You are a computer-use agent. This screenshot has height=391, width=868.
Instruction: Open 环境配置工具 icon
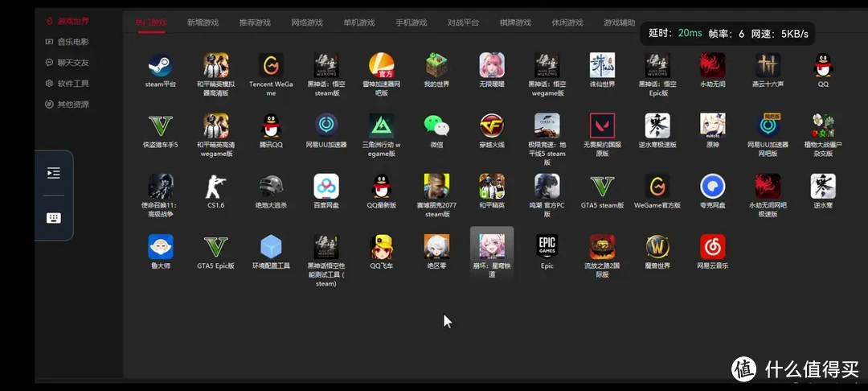(272, 246)
